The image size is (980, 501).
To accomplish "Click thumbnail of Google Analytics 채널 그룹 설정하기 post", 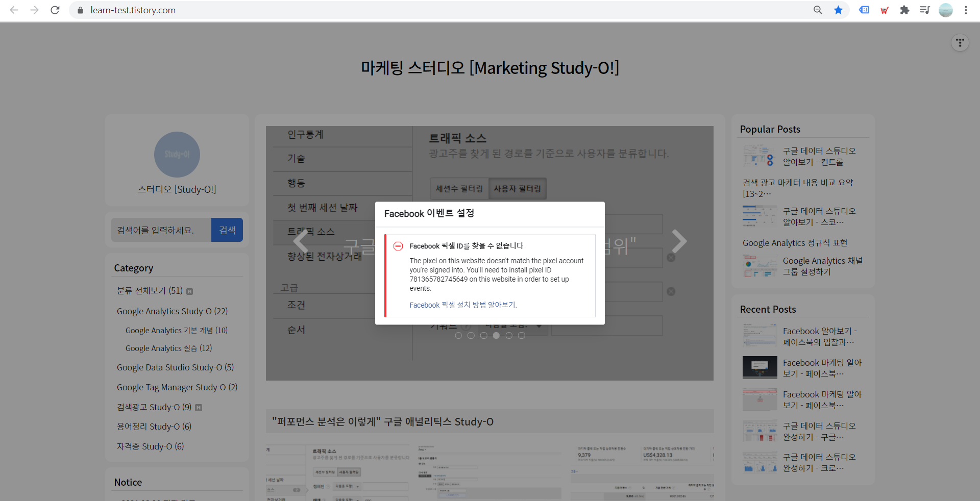I will [x=759, y=266].
